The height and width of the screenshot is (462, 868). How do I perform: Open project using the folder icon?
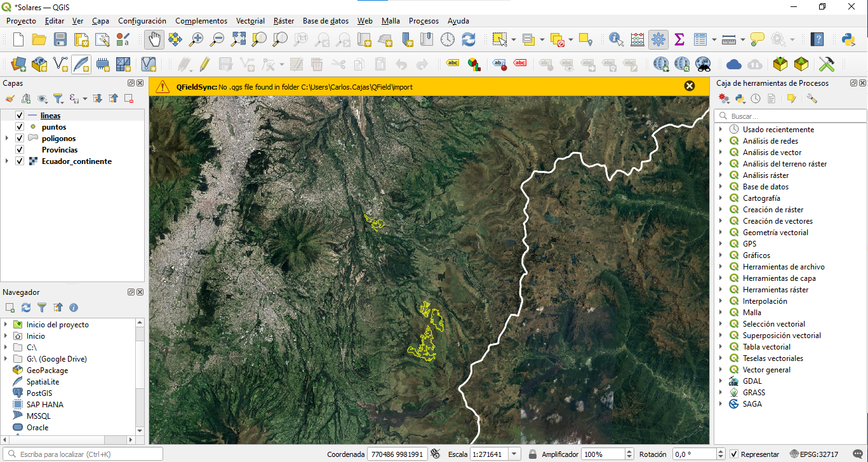pyautogui.click(x=39, y=39)
